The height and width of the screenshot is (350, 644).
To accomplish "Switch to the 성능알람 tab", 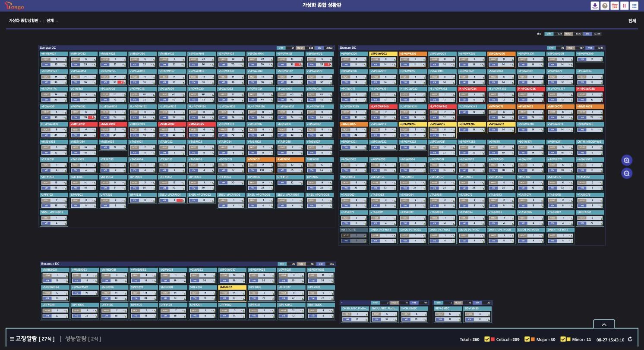I will tap(83, 339).
